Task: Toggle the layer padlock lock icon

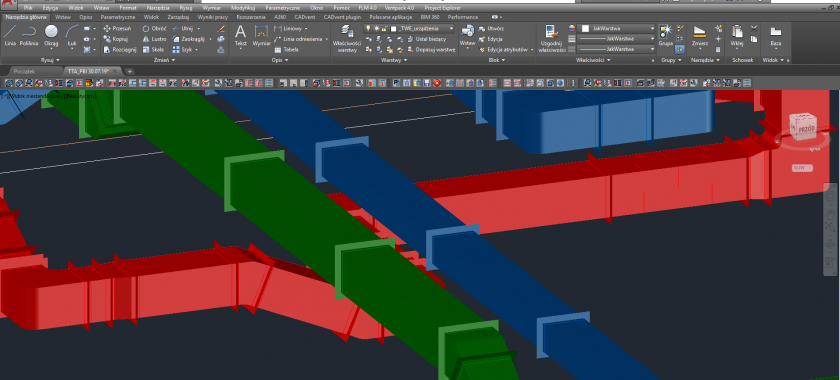Action: [384, 28]
